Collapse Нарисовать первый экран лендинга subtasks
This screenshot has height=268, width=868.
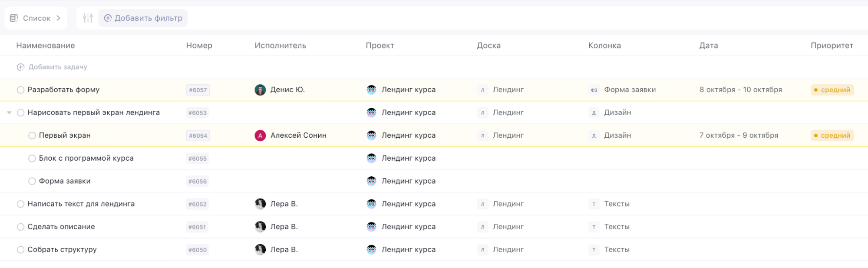9,112
